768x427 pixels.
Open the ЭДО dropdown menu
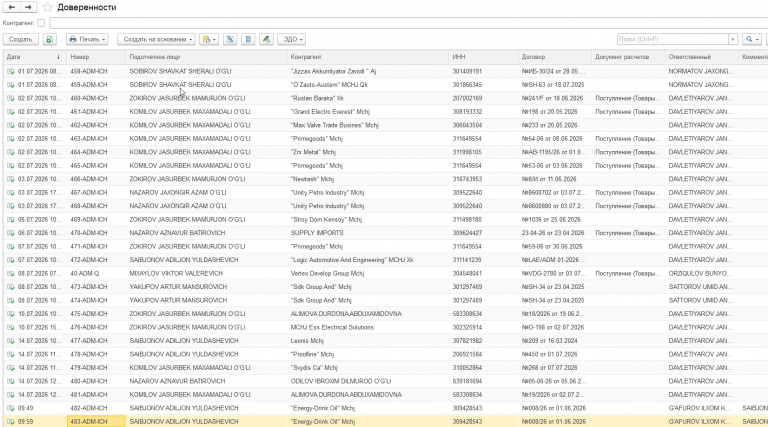tap(292, 39)
